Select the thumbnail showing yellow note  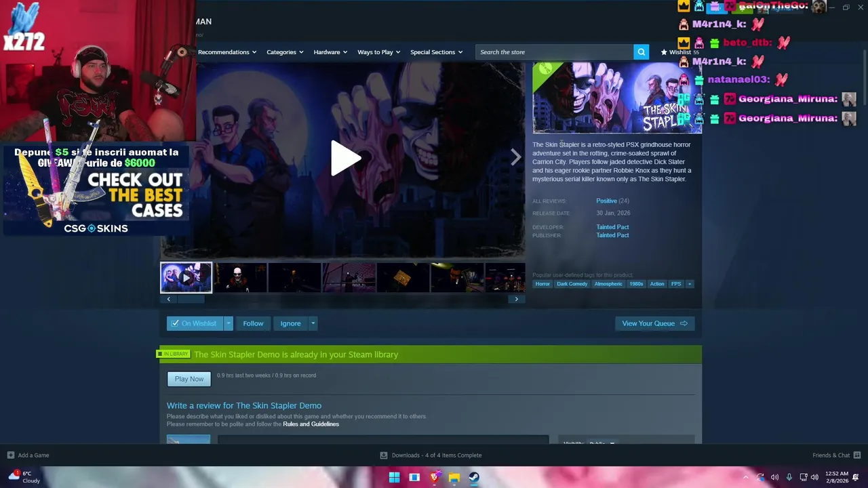coord(403,277)
